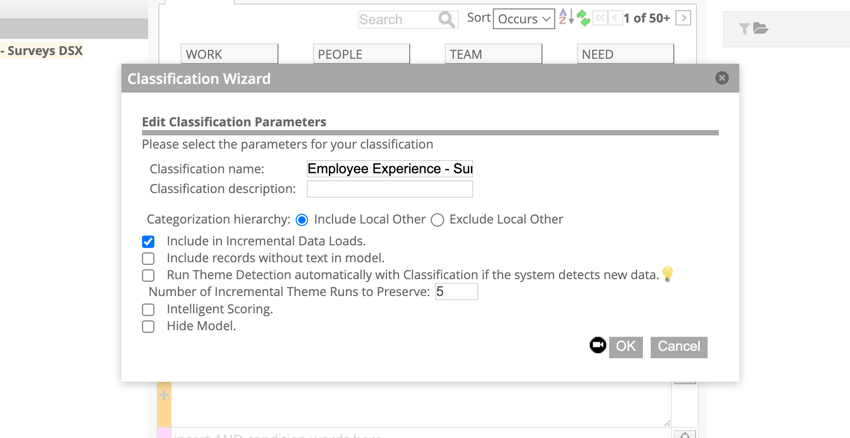This screenshot has height=438, width=850.
Task: Open the Sort Occurs dropdown
Action: pyautogui.click(x=524, y=19)
